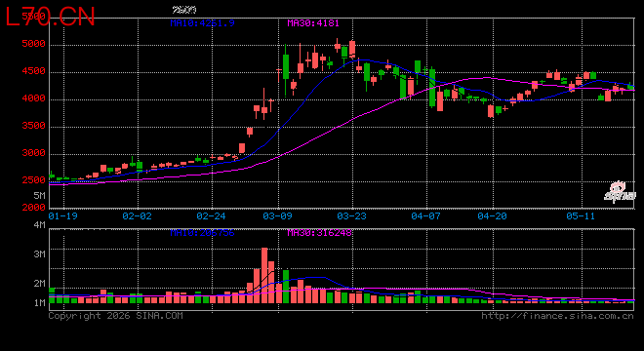Viewport: 644px width, 351px height.
Task: Click the 2500 price axis label
Action: click(34, 180)
